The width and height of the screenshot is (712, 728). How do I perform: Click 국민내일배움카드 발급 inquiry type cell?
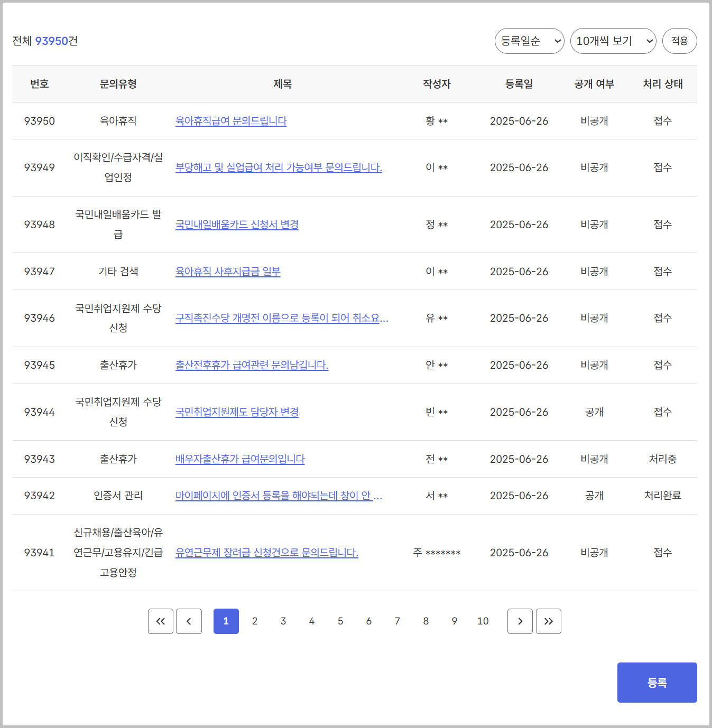coord(118,225)
